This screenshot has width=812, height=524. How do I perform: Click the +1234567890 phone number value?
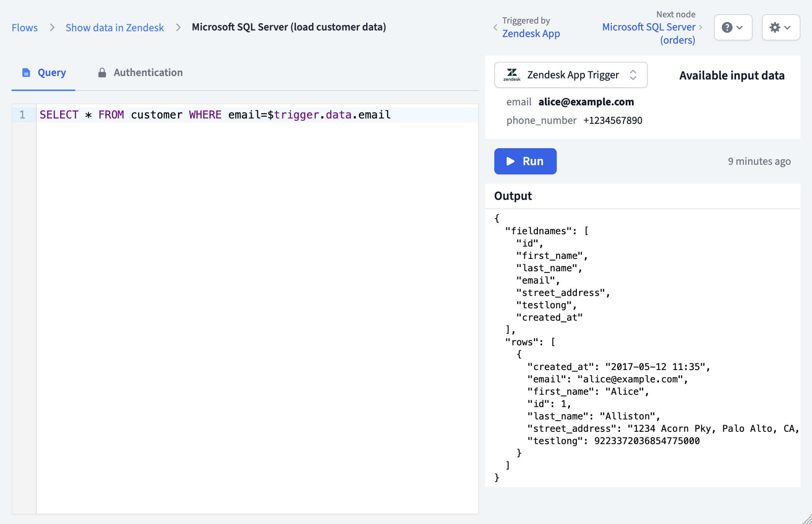[x=613, y=120]
